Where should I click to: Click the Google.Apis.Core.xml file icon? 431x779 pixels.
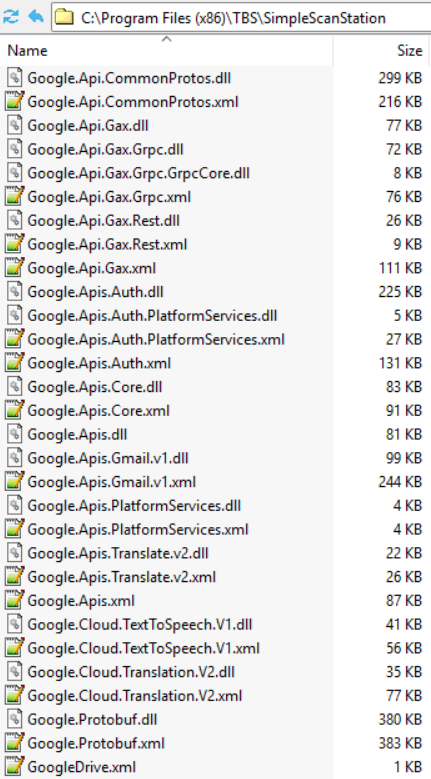(x=14, y=411)
